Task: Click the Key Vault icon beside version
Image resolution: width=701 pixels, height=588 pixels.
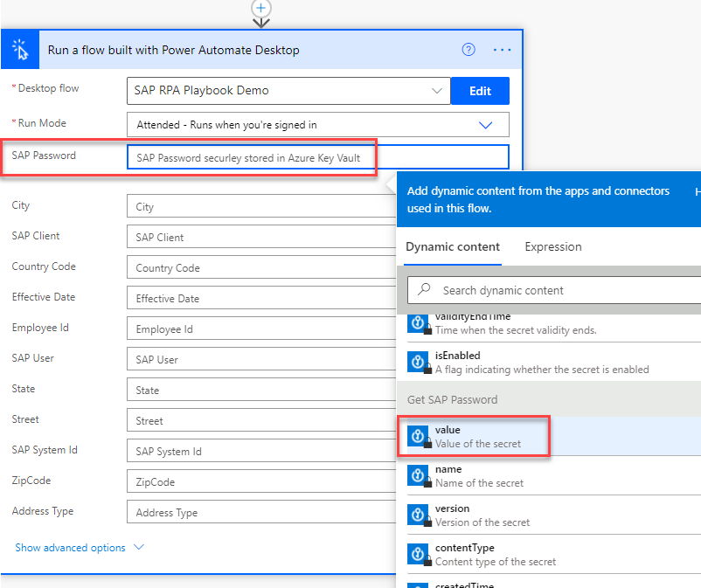Action: point(418,515)
